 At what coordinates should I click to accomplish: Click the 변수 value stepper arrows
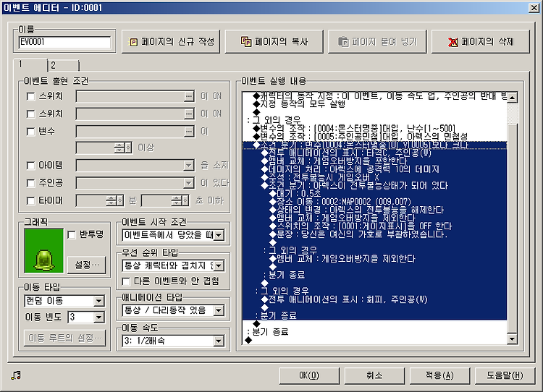pos(119,148)
